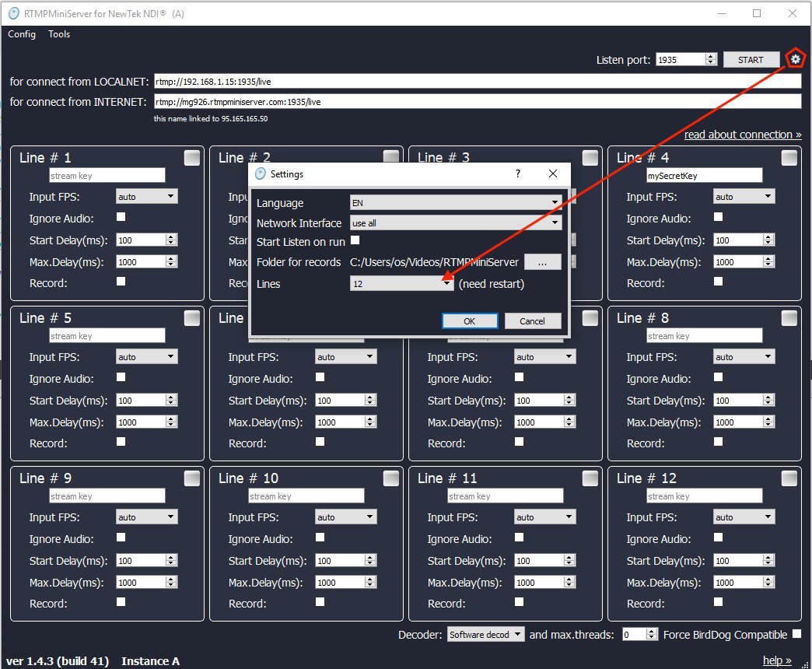
Task: Click Line # 11 status indicator square
Action: (x=590, y=478)
